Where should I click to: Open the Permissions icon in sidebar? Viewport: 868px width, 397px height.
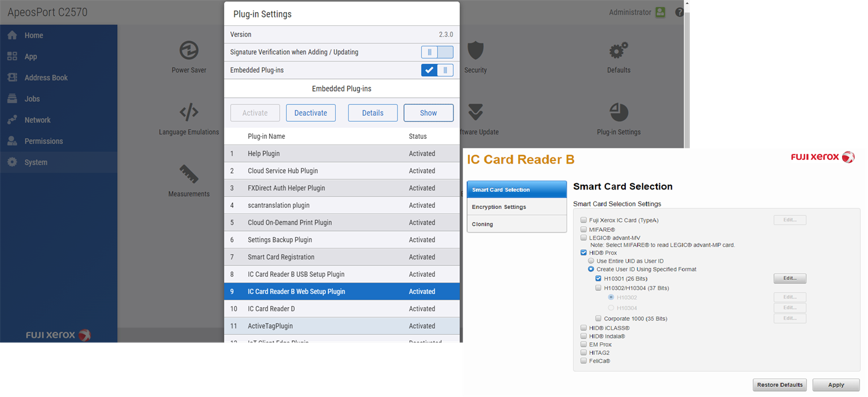12,141
